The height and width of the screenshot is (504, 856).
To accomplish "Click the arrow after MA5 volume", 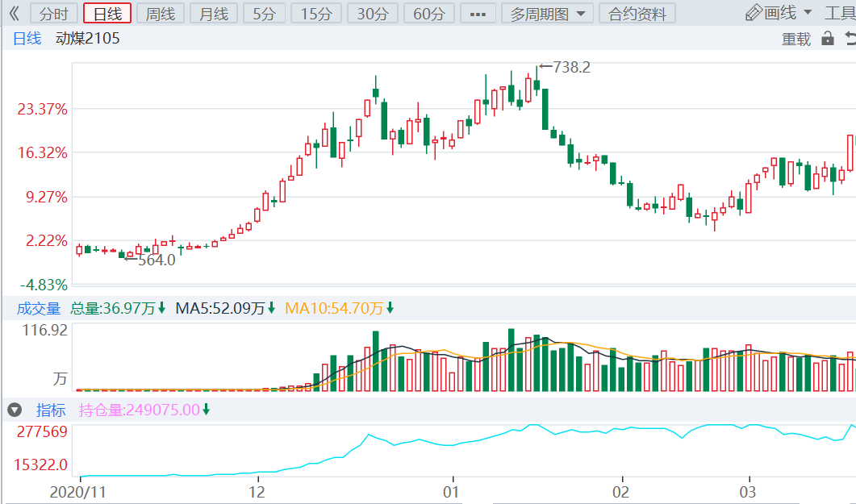I will tap(271, 309).
